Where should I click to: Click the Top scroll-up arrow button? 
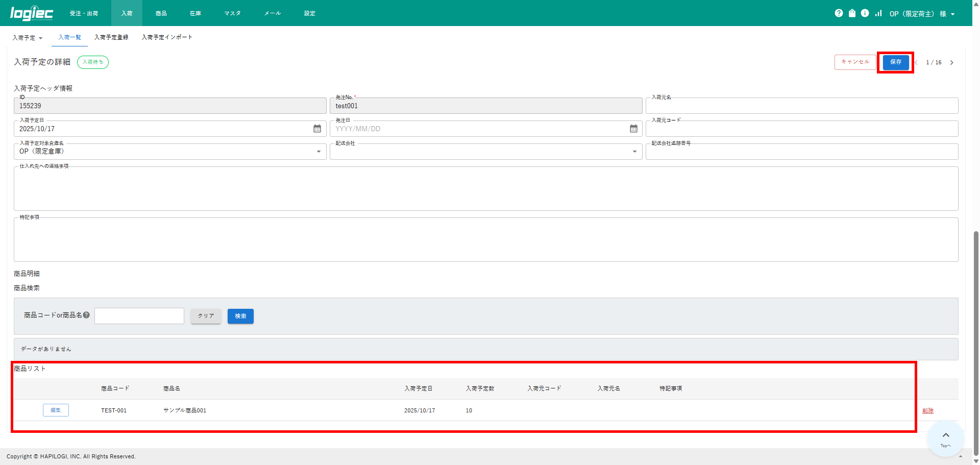[945, 437]
